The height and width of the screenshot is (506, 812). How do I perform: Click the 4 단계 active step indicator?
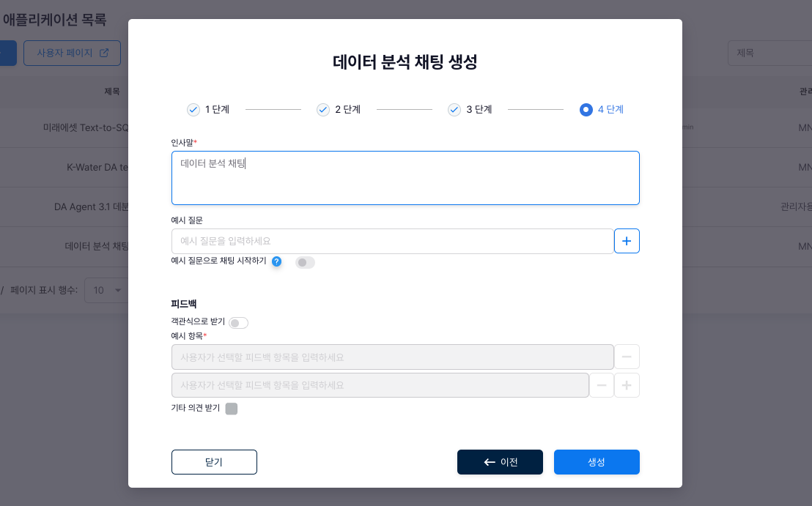pyautogui.click(x=586, y=110)
